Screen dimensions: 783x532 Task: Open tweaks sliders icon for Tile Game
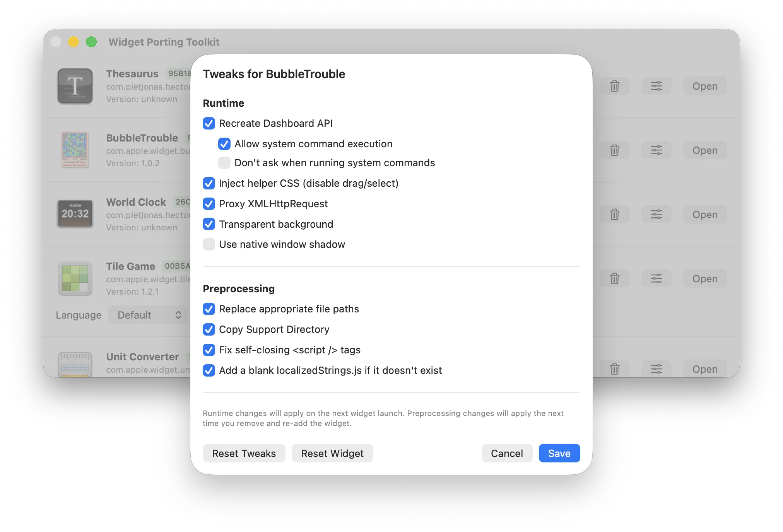pos(656,278)
